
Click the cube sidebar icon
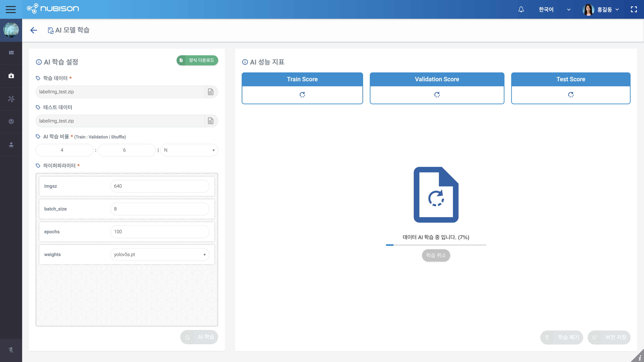(x=11, y=121)
